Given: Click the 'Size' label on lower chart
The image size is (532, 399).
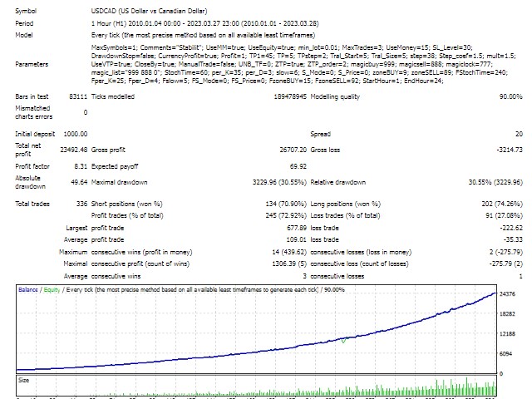Looking at the screenshot, I should (x=23, y=380).
